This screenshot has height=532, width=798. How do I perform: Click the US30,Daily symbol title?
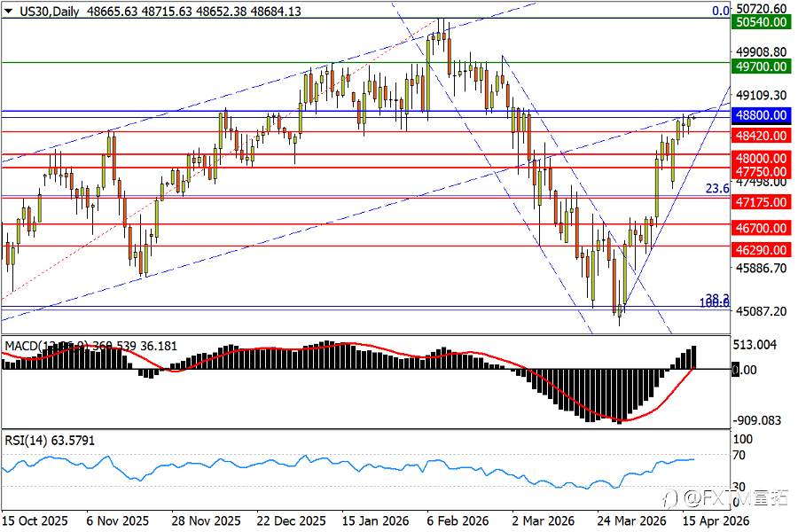pos(50,12)
